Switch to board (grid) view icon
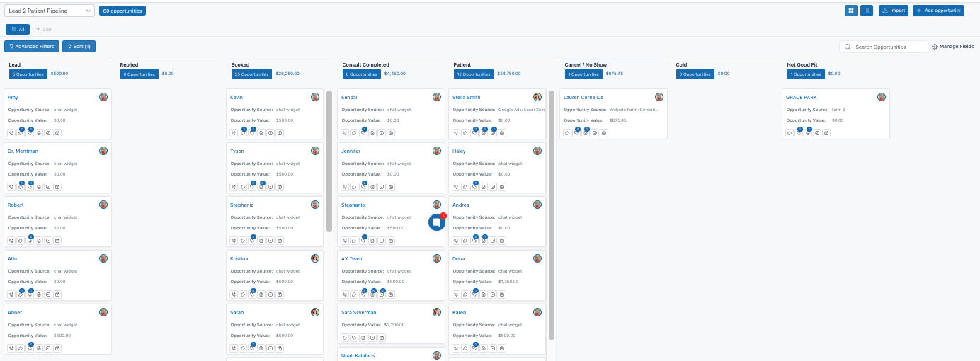The height and width of the screenshot is (361, 980). 851,11
